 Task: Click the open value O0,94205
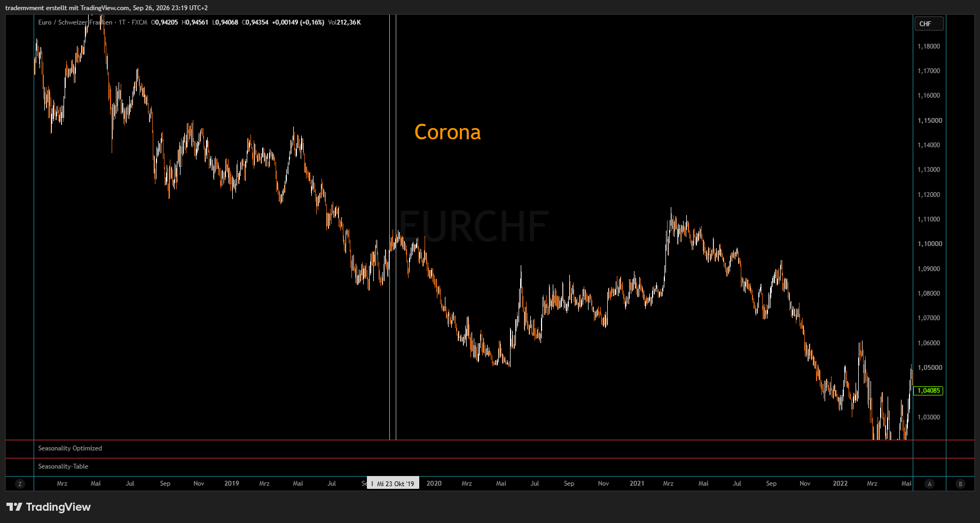164,22
